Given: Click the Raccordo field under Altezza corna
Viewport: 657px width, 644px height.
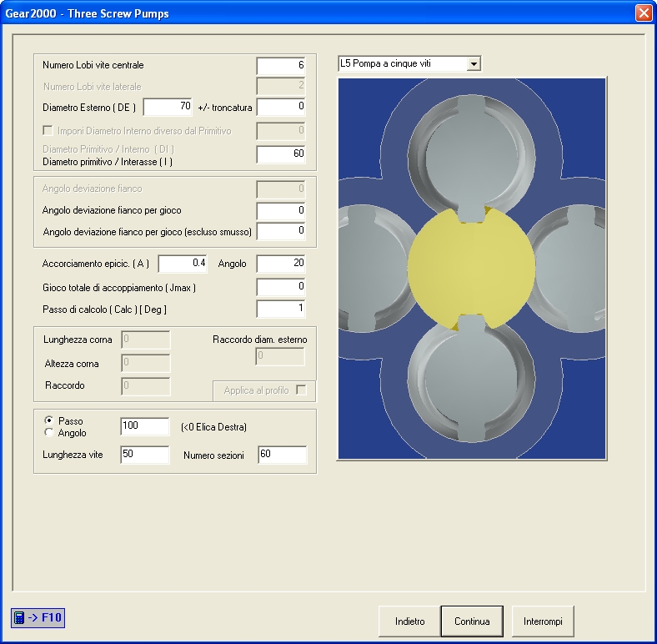Looking at the screenshot, I should coord(146,386).
